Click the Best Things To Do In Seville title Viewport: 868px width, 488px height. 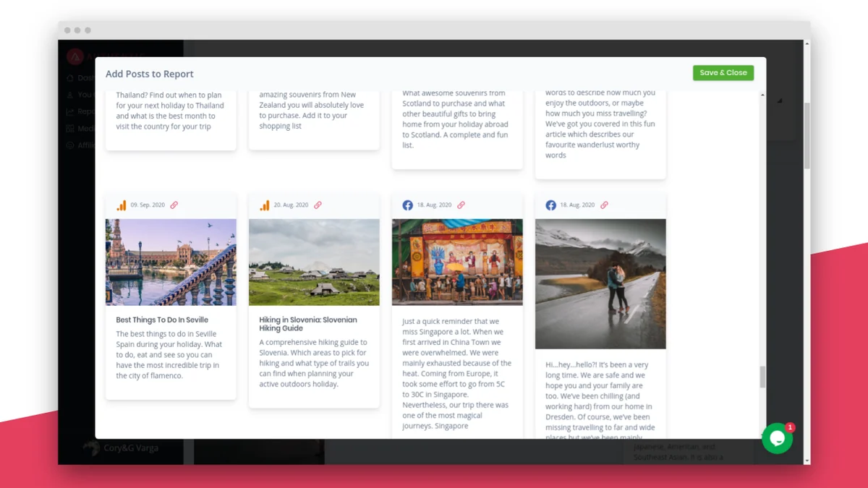point(162,320)
